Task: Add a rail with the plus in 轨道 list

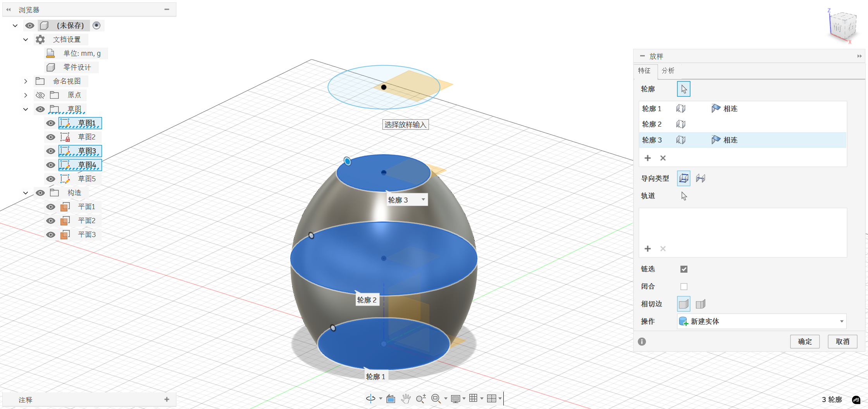Action: (x=648, y=249)
